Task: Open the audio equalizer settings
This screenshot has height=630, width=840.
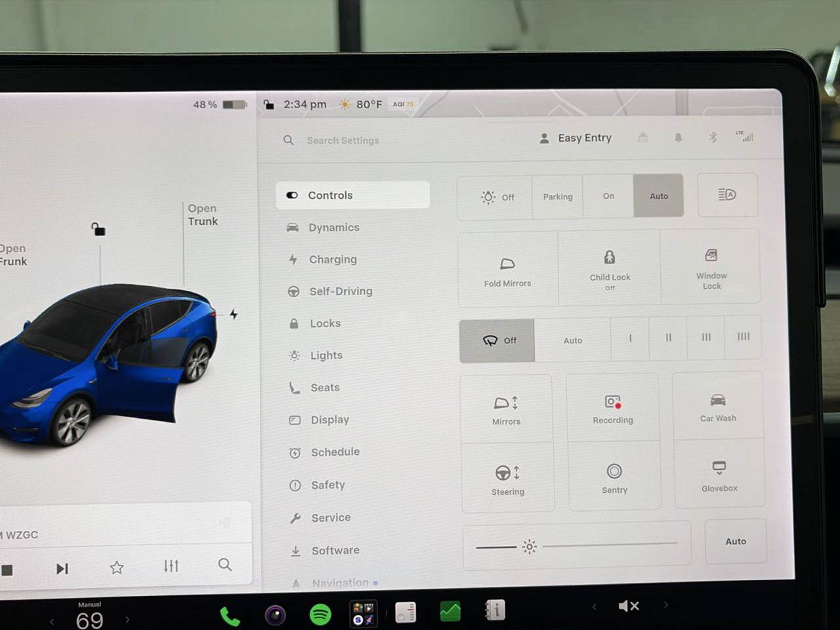Action: click(171, 566)
